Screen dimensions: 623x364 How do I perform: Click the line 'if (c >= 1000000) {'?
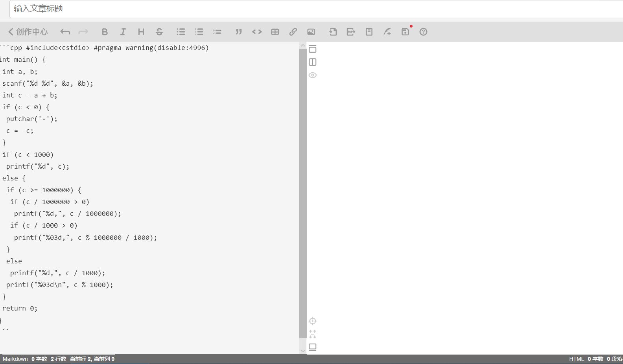coord(44,190)
